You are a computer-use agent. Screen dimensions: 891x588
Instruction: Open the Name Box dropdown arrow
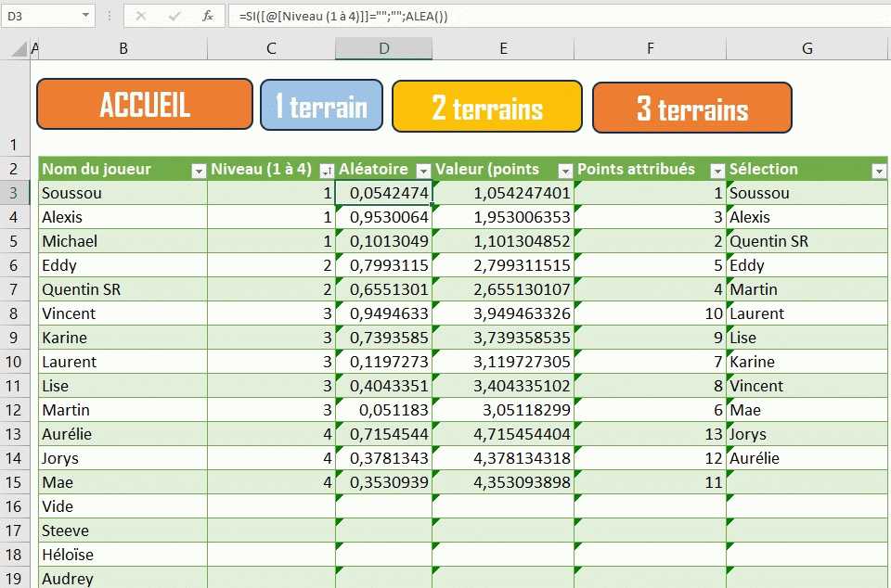click(85, 16)
